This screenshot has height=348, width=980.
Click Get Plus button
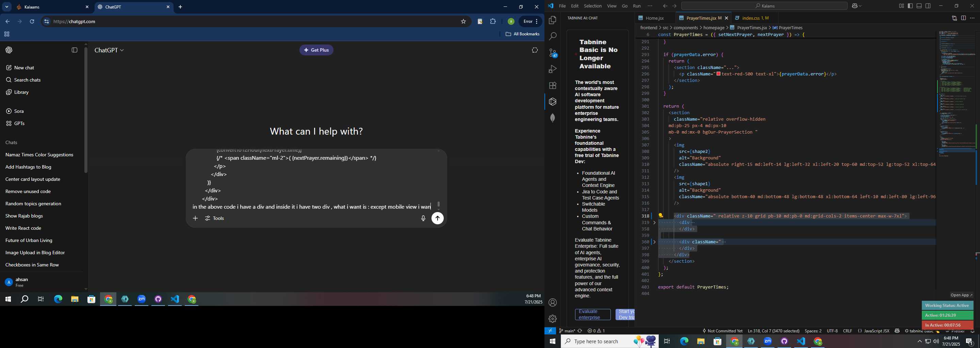[x=316, y=50]
